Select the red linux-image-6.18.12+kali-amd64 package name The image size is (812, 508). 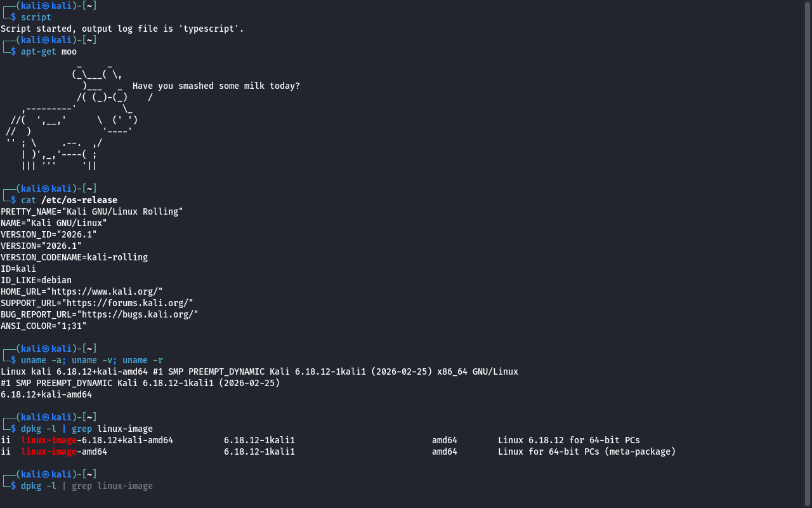pyautogui.click(x=96, y=440)
